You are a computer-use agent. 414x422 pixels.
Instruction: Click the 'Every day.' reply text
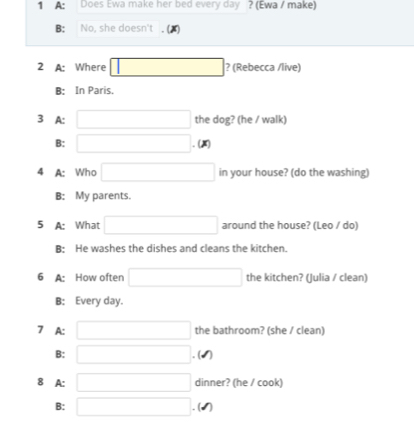[99, 301]
